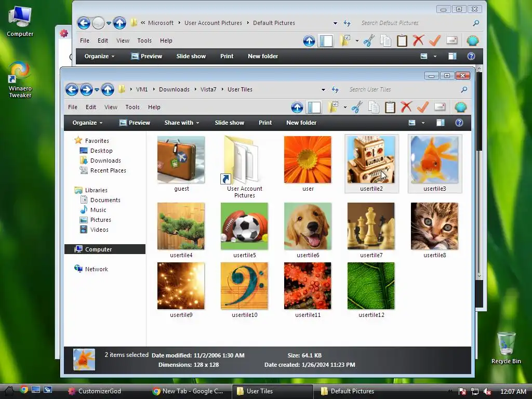The width and height of the screenshot is (532, 399).
Task: Click the Copy icon in User Tiles toolbar
Action: (x=374, y=107)
